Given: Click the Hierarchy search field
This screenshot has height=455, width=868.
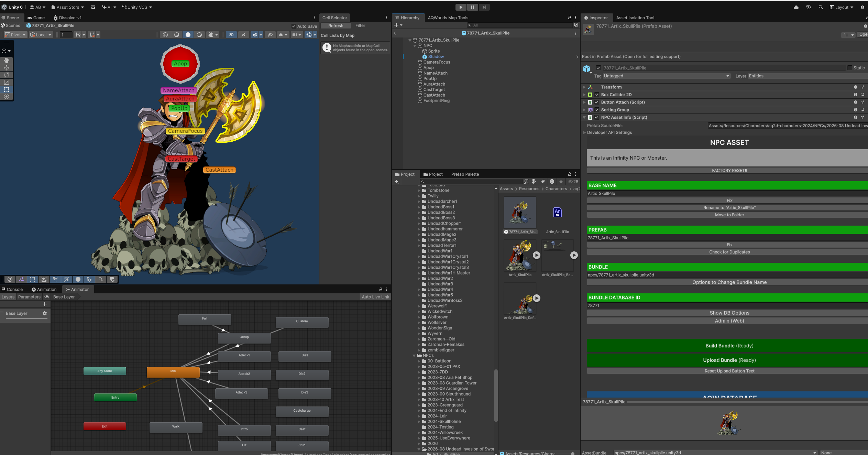Looking at the screenshot, I should tap(519, 25).
